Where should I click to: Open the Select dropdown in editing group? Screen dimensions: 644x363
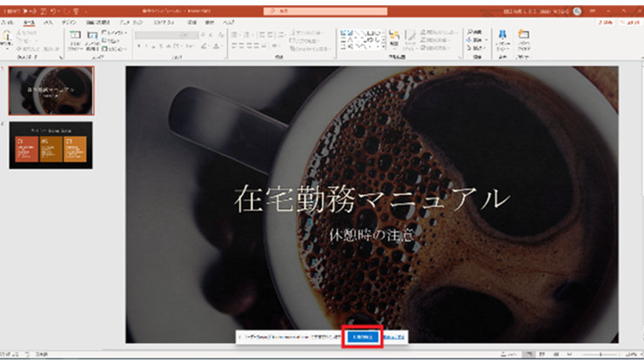tap(474, 48)
